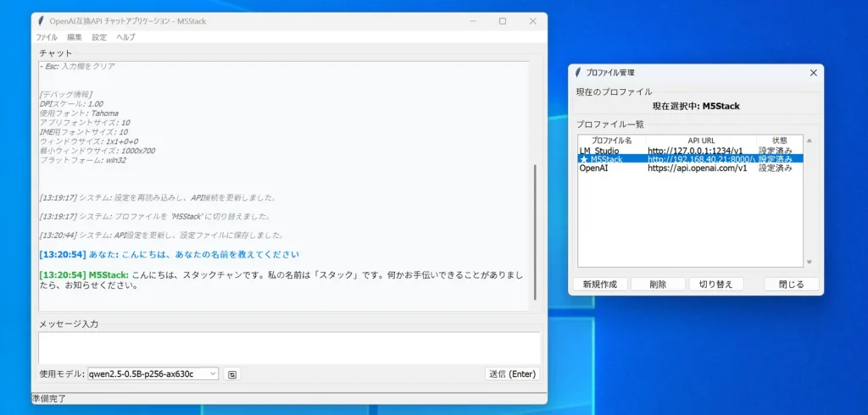Expand the 使用モデル model dropdown
The image size is (868, 415).
point(213,374)
